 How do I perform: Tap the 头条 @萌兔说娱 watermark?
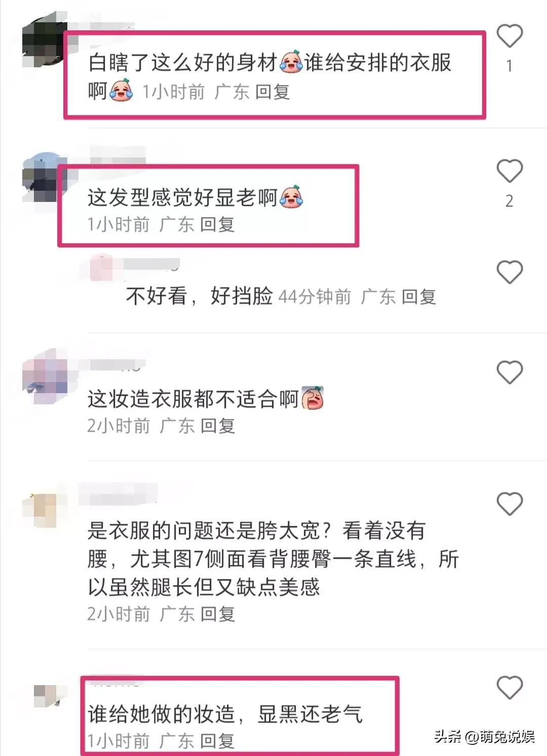485,737
